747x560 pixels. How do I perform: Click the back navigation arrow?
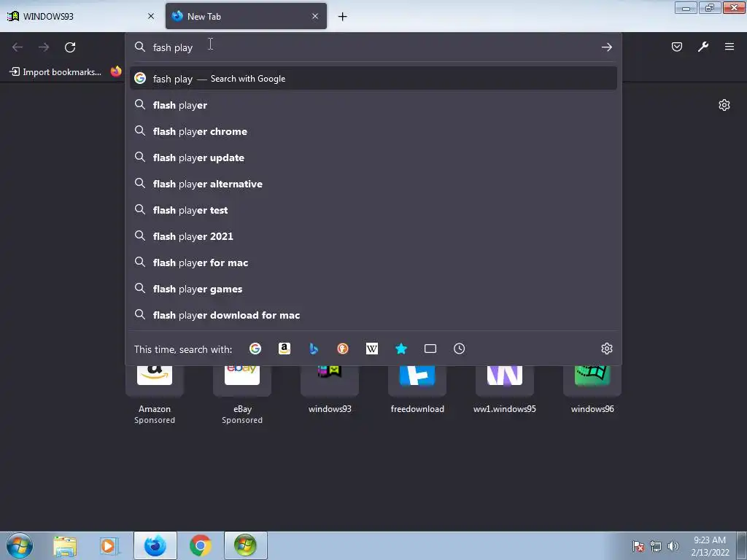(18, 47)
